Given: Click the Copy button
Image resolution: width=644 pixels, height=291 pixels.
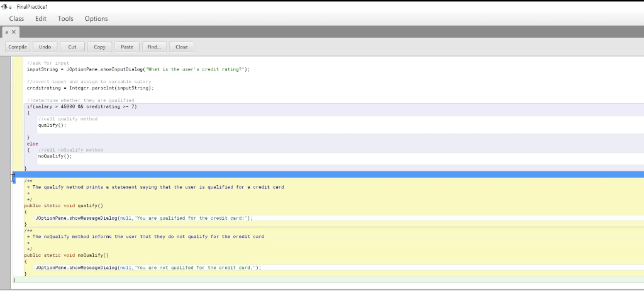Looking at the screenshot, I should click(x=100, y=47).
